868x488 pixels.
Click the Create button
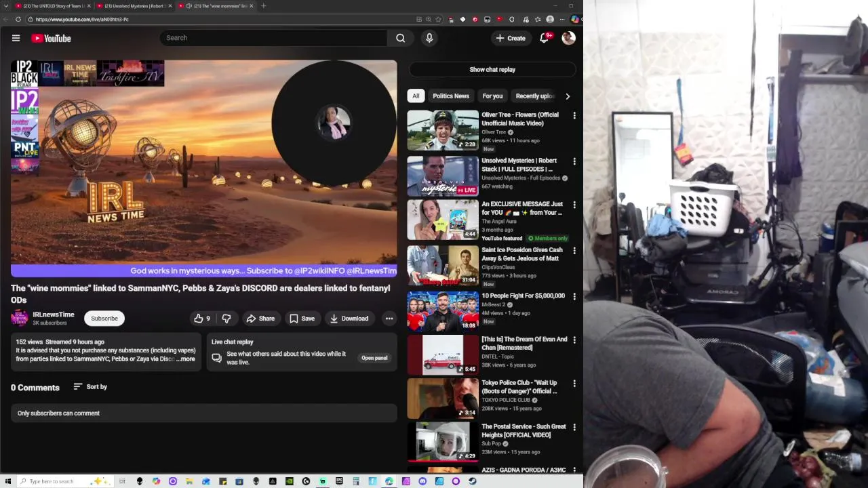(x=511, y=38)
